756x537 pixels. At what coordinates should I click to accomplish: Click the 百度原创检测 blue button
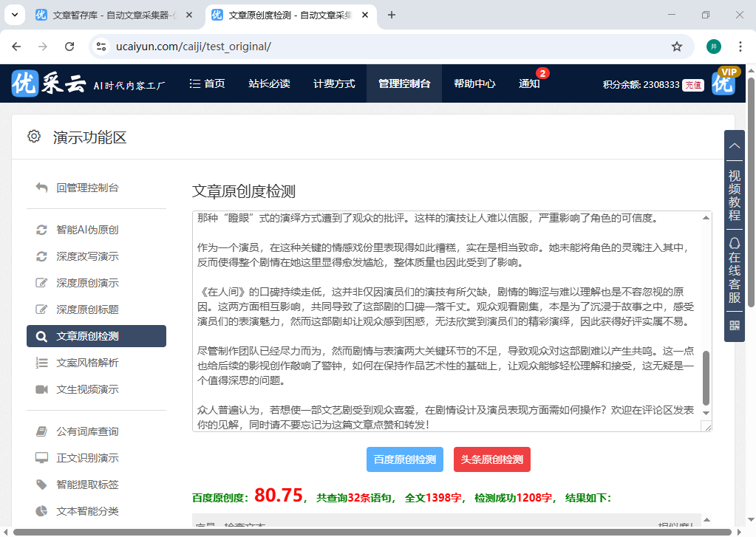click(x=404, y=459)
